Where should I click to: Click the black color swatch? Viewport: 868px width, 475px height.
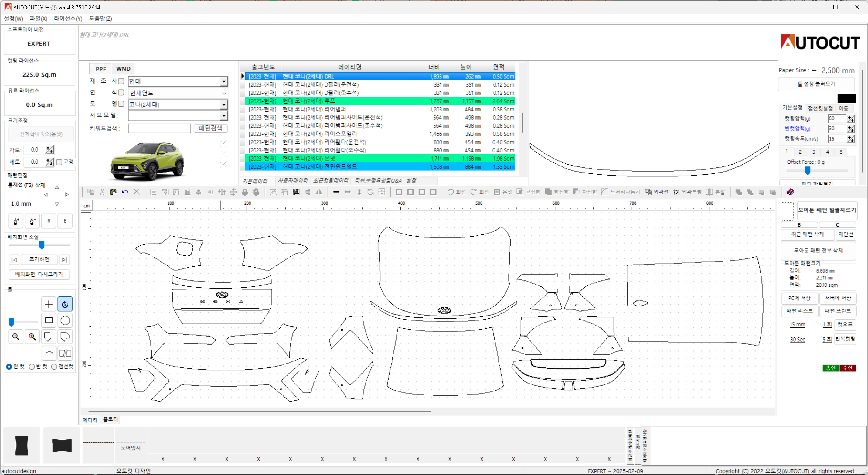pyautogui.click(x=846, y=98)
